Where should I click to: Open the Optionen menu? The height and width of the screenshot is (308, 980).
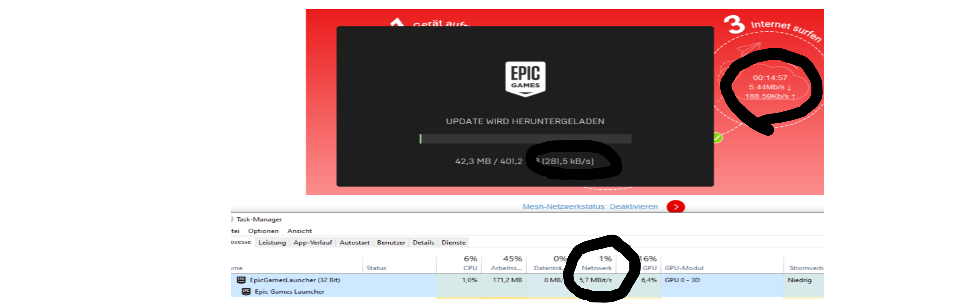tap(263, 231)
